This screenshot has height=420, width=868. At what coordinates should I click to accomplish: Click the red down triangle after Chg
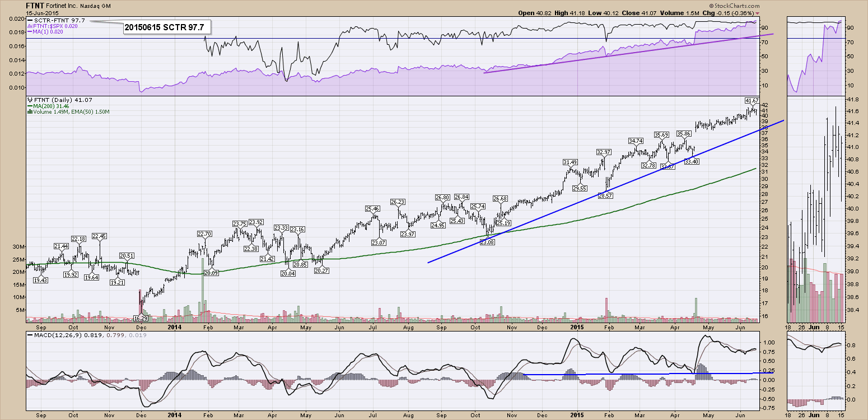point(758,13)
